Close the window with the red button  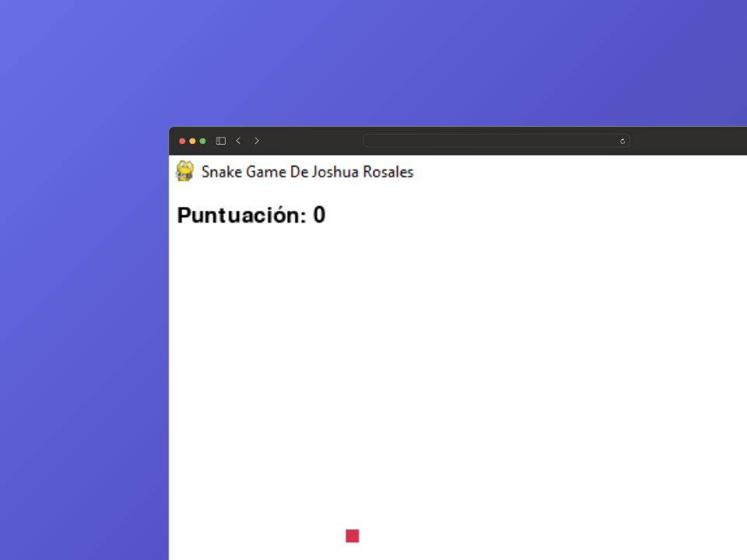tap(182, 141)
